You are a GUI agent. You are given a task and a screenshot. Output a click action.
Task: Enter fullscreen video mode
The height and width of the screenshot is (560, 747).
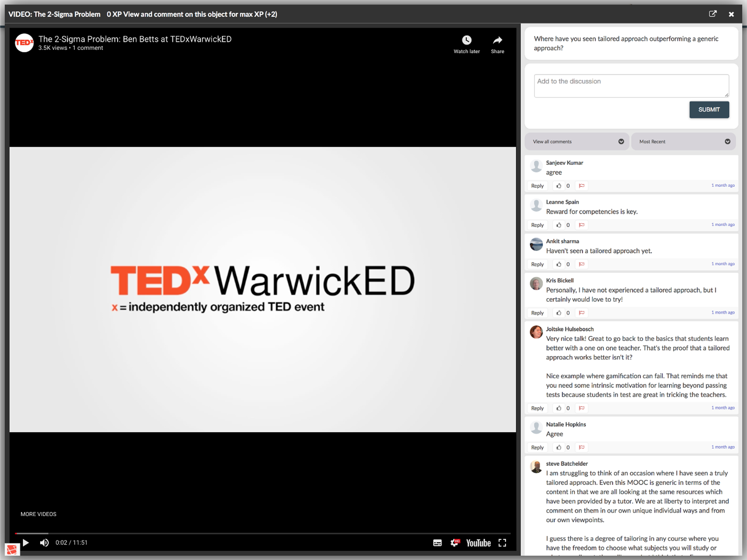(502, 543)
